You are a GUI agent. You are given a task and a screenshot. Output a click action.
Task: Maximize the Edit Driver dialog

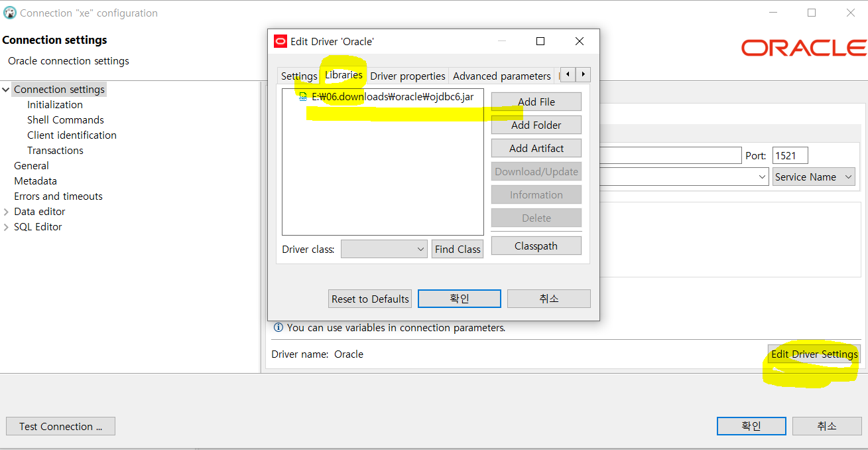pyautogui.click(x=540, y=41)
